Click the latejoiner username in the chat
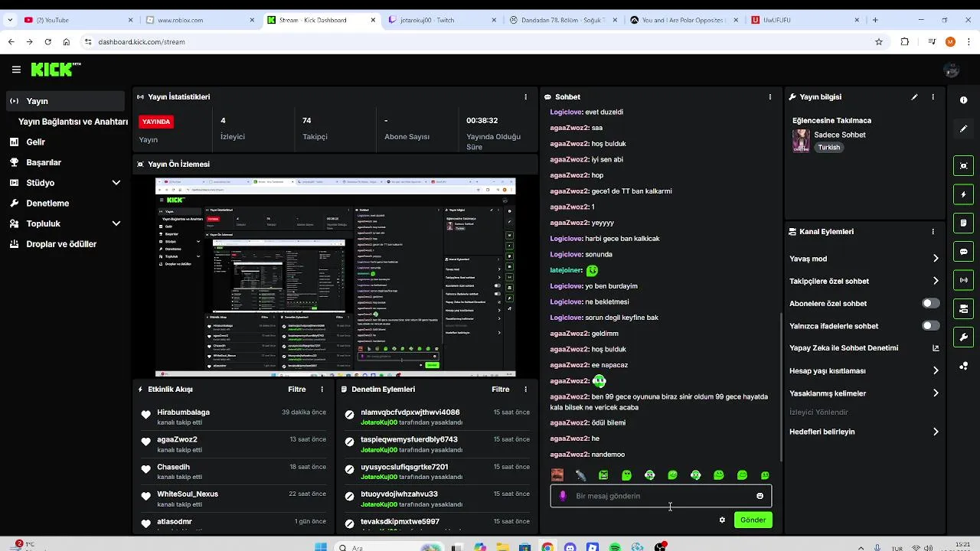The image size is (980, 551). point(566,270)
